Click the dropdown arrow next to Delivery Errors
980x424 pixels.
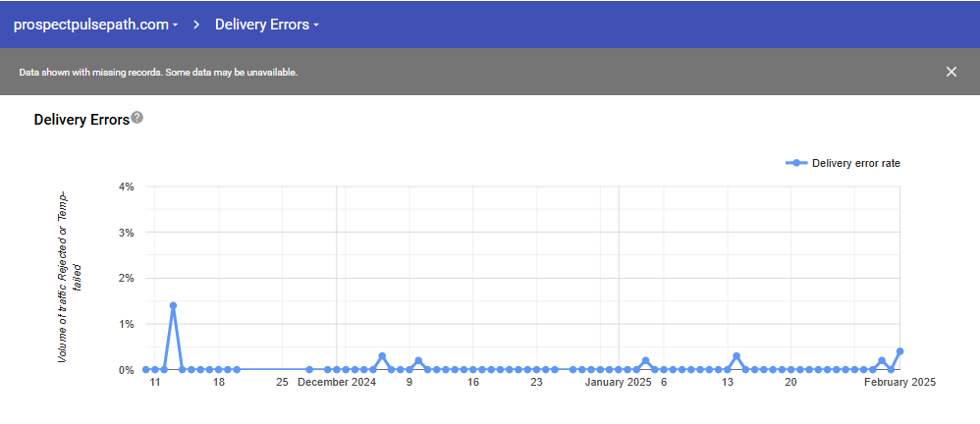(316, 26)
